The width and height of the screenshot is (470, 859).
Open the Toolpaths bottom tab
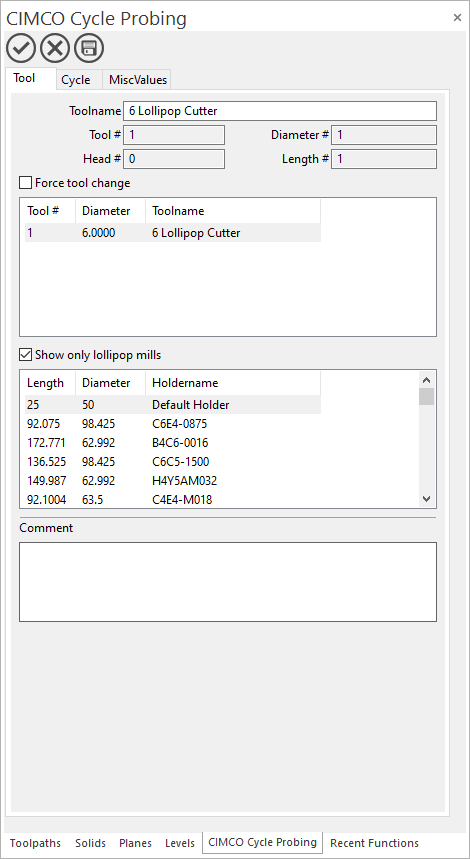pos(36,843)
